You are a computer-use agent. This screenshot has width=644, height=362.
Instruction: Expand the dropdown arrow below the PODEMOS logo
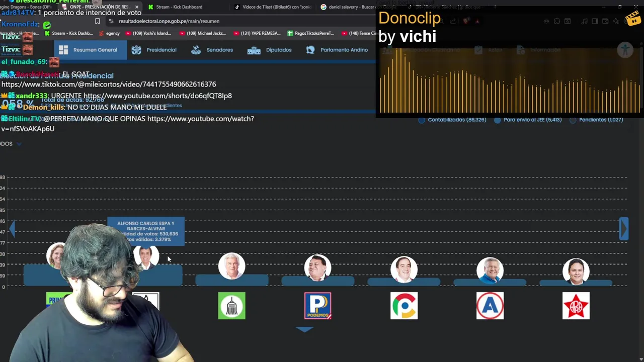tap(304, 329)
